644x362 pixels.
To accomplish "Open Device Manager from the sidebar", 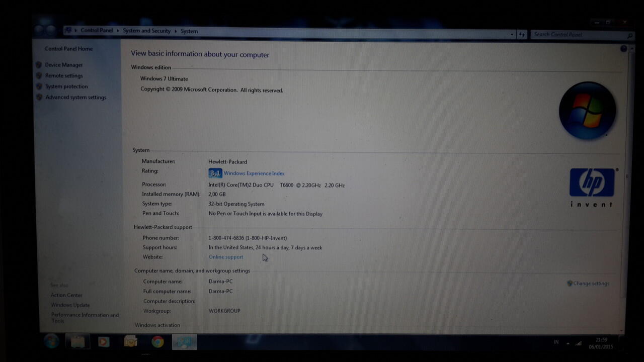I will tap(63, 65).
